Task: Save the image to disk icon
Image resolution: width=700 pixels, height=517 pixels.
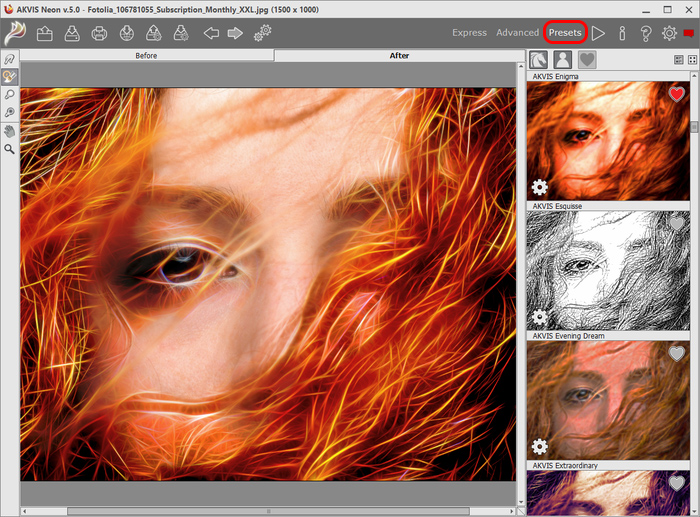Action: point(72,33)
